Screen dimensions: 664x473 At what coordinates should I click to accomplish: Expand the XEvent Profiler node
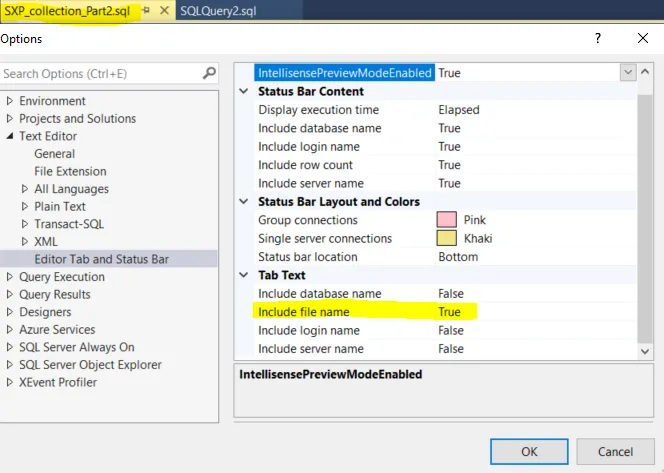coord(10,382)
